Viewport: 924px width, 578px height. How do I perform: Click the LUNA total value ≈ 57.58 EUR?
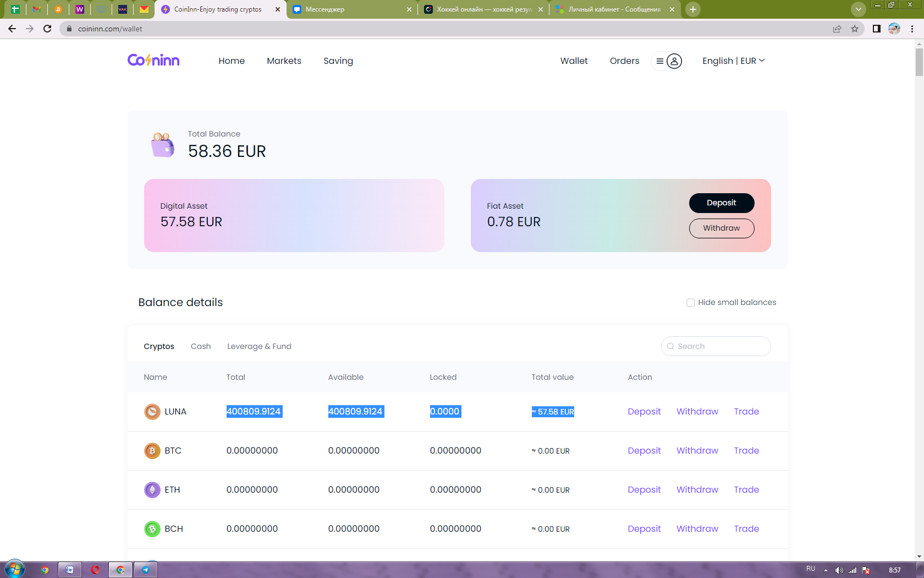(553, 412)
